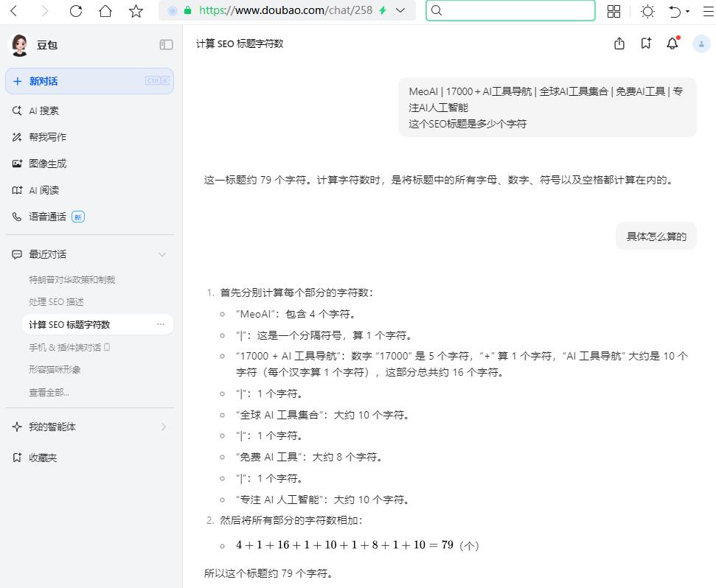Click the chat title 计算 SEO 标题字符数 header
Image resolution: width=716 pixels, height=588 pixels.
240,43
